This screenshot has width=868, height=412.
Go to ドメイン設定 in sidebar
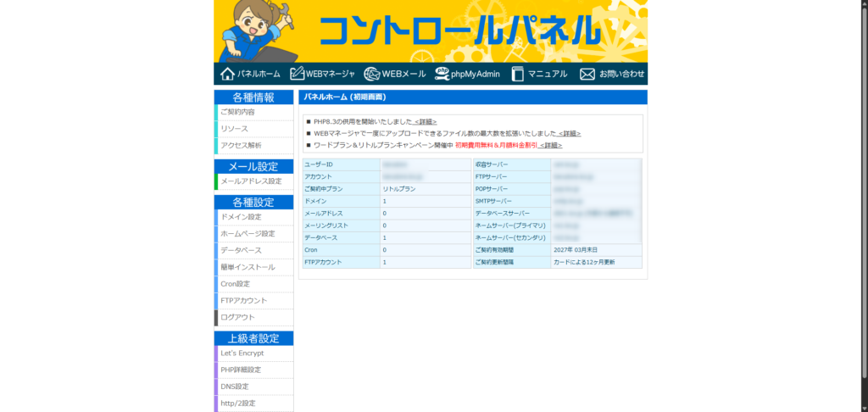(254, 217)
